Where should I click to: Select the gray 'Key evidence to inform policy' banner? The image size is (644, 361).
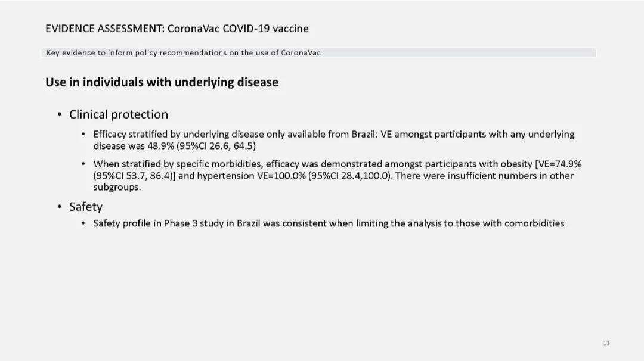[x=318, y=53]
